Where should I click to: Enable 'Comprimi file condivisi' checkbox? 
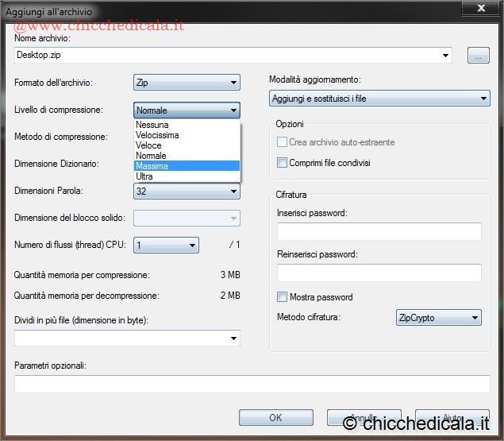(x=283, y=163)
